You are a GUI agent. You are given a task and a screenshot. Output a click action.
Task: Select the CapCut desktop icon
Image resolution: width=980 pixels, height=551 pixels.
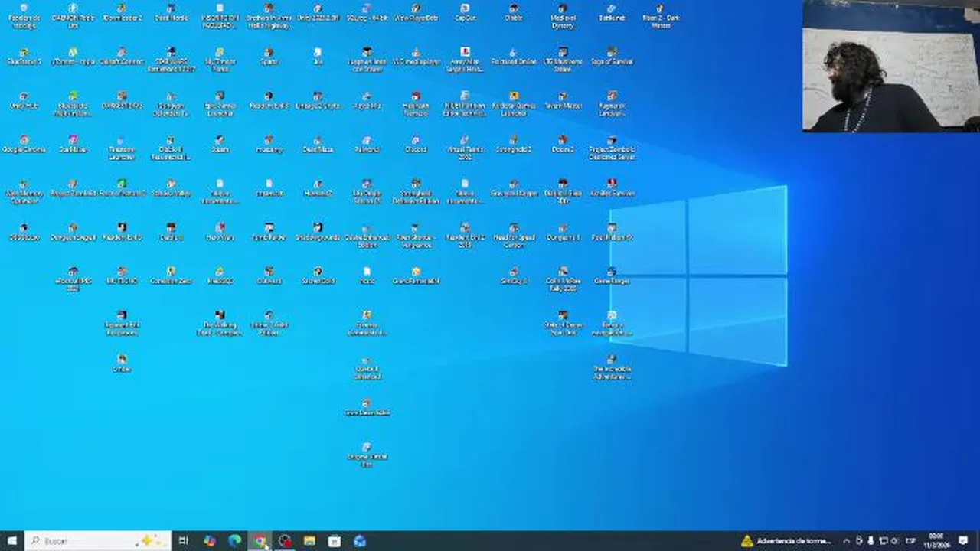click(465, 12)
